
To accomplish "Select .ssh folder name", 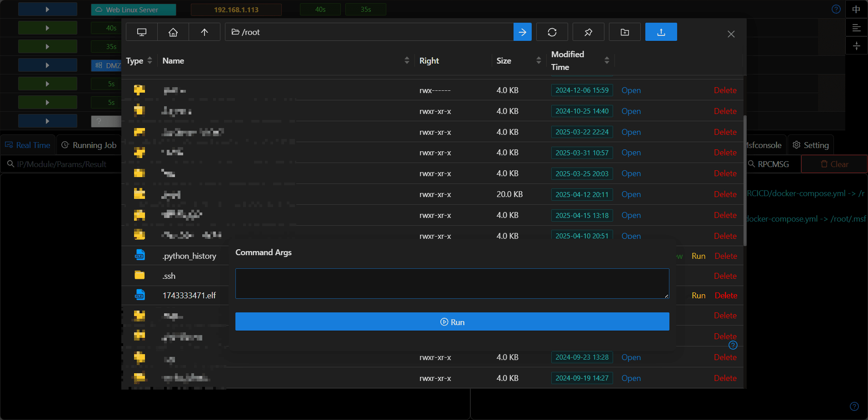I will [169, 276].
